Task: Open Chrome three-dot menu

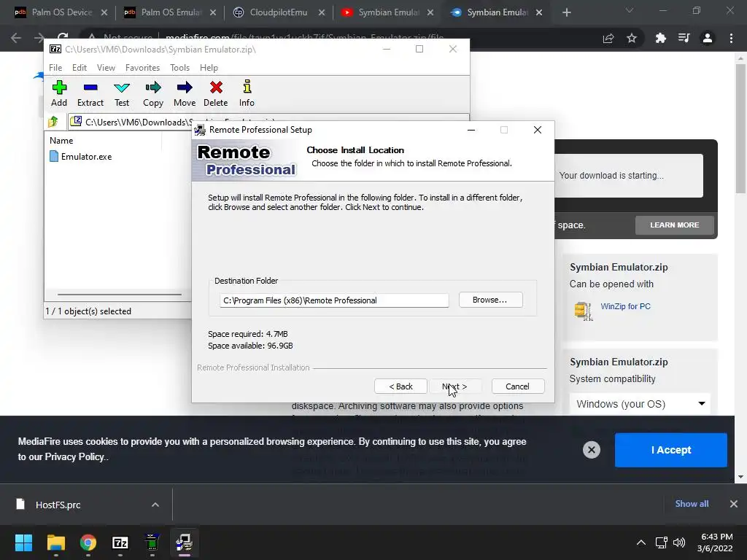Action: (x=731, y=38)
